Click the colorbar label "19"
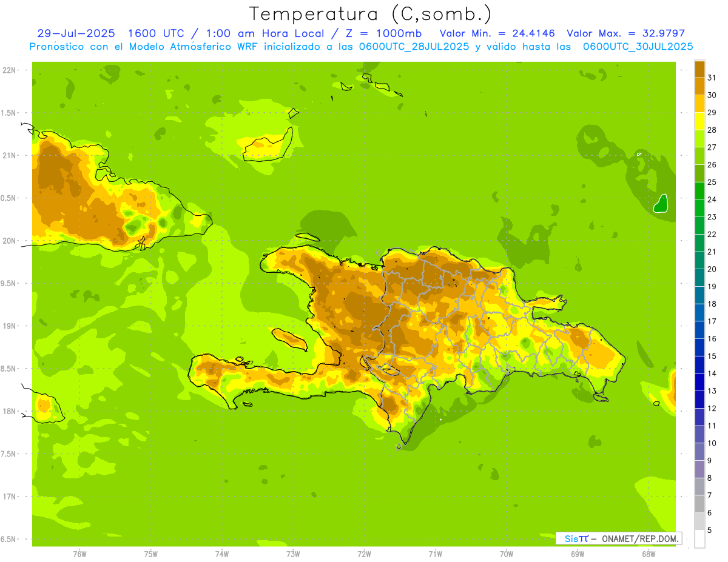Screen dimensions: 728x562 [x=712, y=287]
